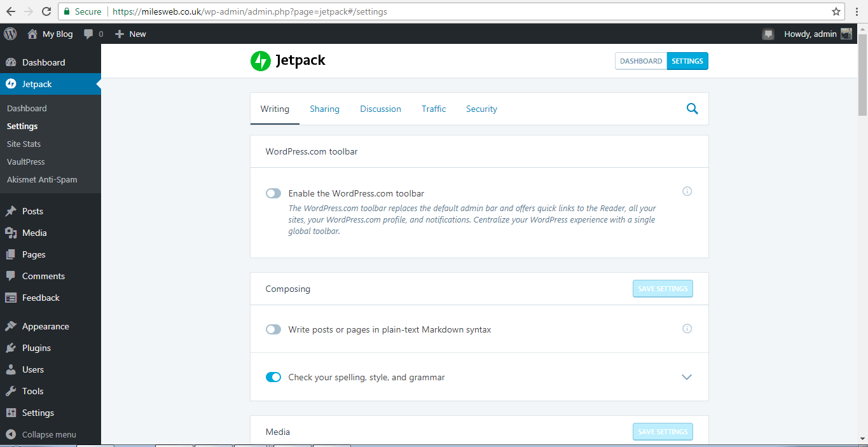Click the Feedback sidebar icon
Viewport: 868px width, 447px height.
point(11,298)
